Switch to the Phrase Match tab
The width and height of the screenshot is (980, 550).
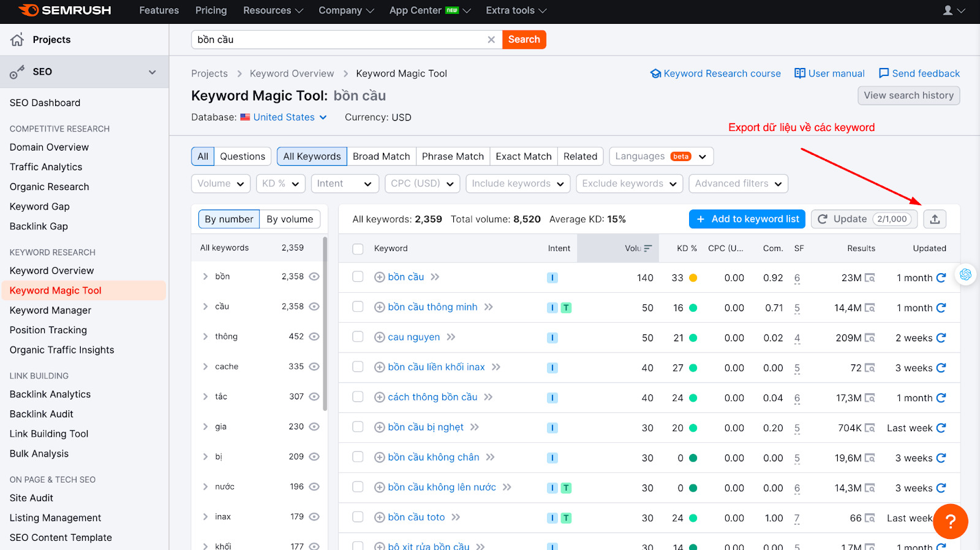[x=453, y=157]
